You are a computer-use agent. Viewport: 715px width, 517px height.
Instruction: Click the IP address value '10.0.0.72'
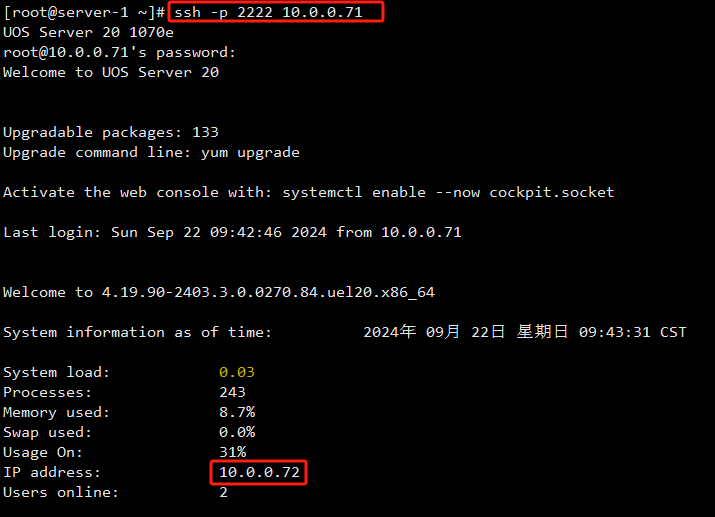click(x=259, y=472)
